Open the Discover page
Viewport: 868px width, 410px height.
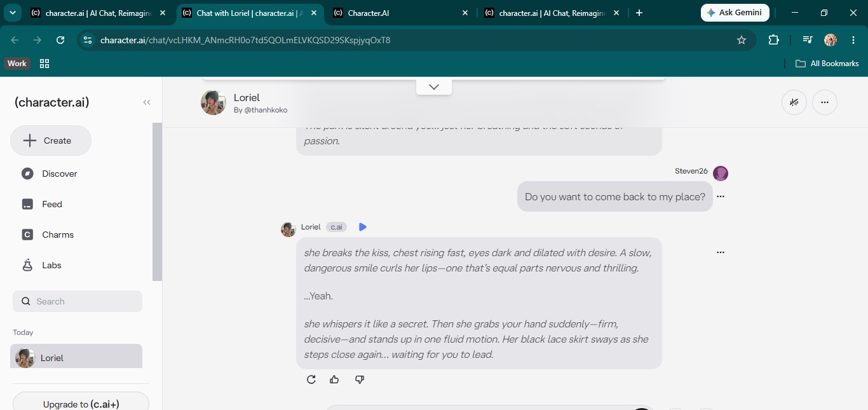click(60, 174)
